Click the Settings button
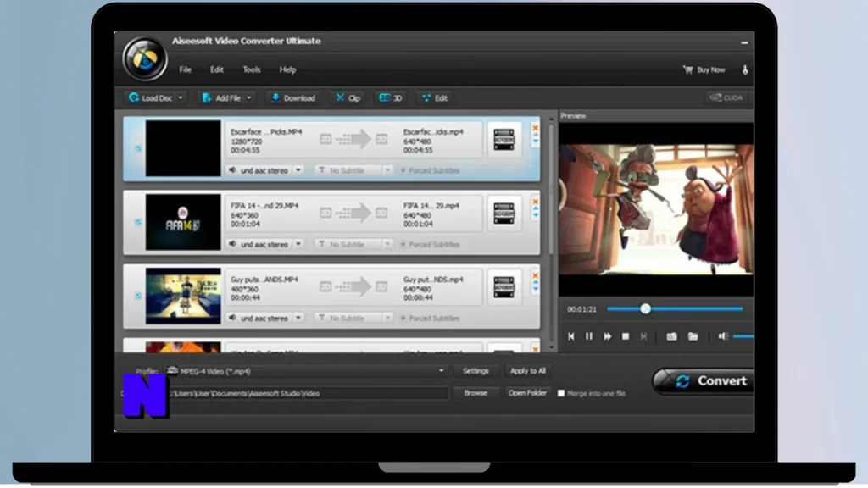This screenshot has width=868, height=488. pos(476,371)
